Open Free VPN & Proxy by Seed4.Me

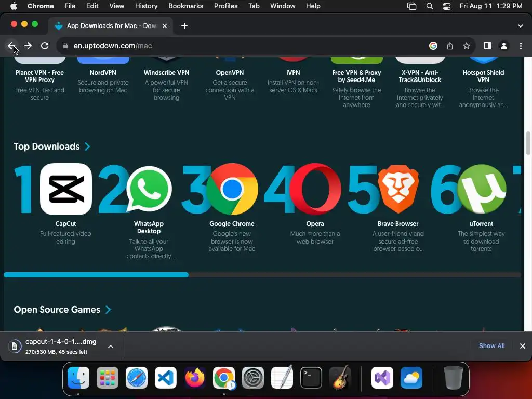[x=356, y=76]
